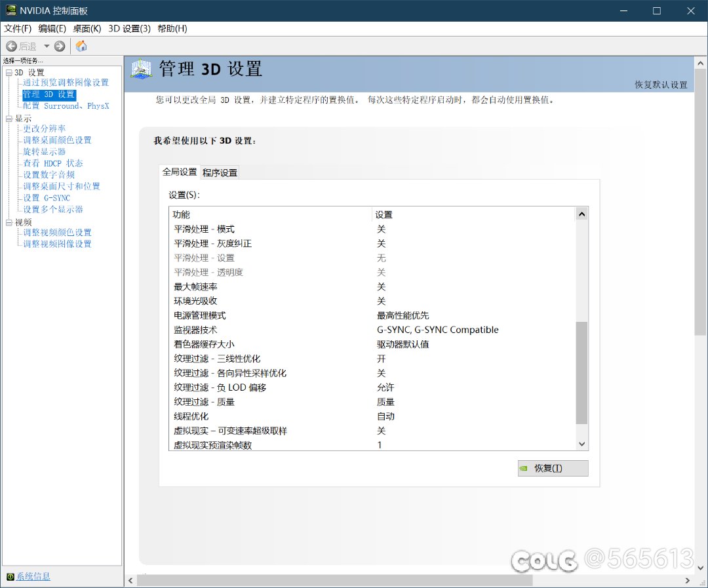Click the 功能 column header
Viewport: 708px width, 588px height.
tap(271, 214)
